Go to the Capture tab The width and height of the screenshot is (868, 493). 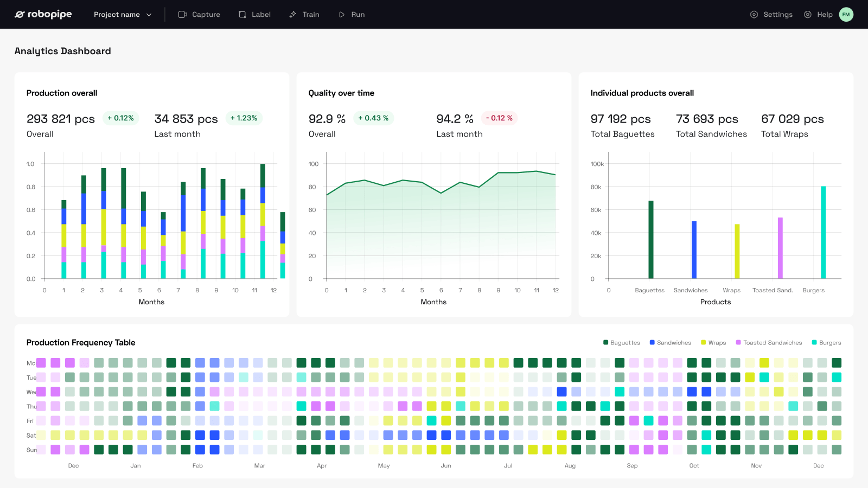pos(199,15)
